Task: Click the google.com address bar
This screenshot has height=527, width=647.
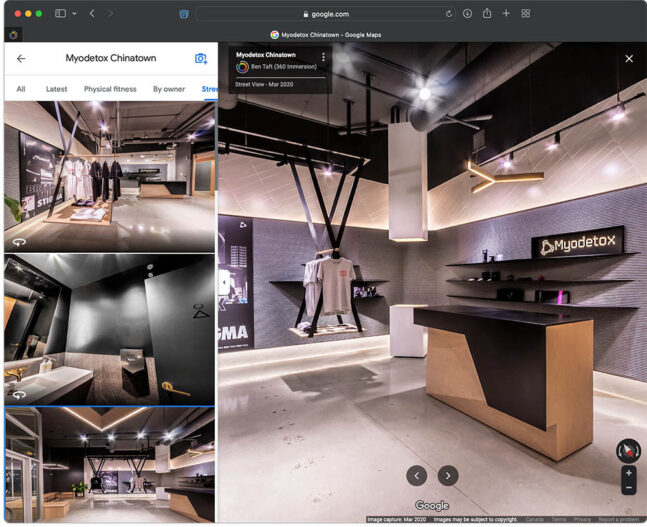Action: [x=326, y=14]
